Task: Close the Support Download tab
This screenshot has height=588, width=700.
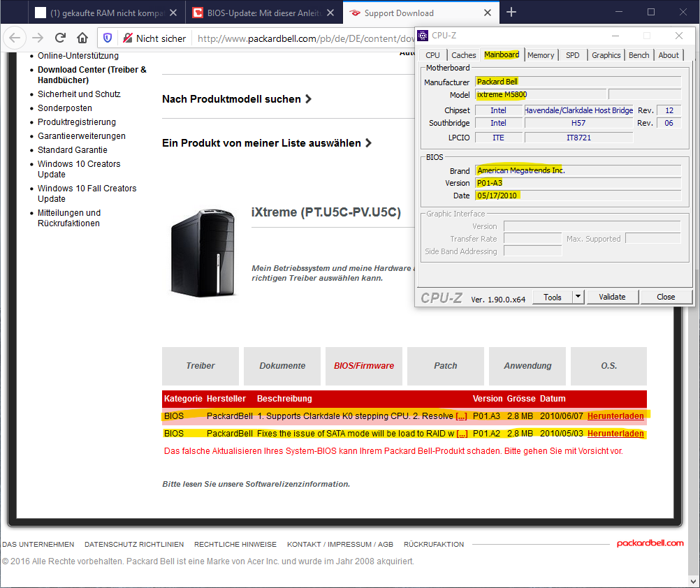Action: 488,13
